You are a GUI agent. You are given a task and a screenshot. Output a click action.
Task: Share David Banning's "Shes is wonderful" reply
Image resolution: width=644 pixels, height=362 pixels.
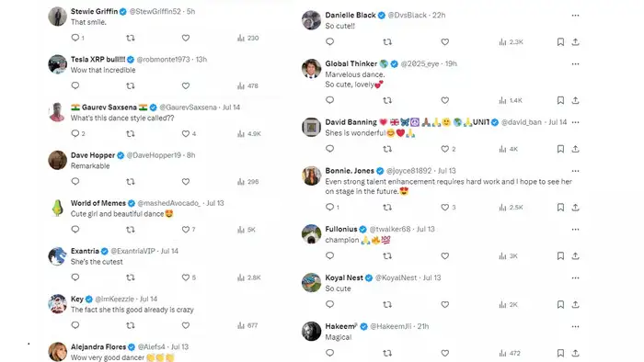(x=575, y=149)
